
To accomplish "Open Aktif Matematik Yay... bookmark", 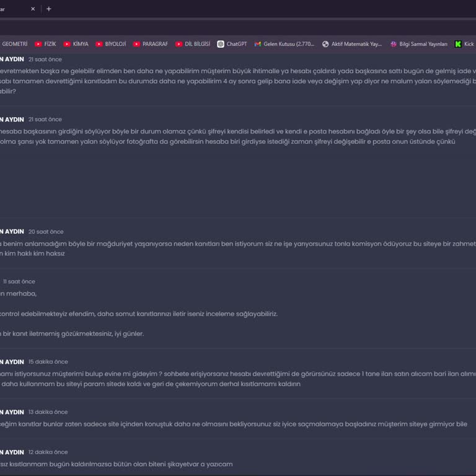I will 352,44.
